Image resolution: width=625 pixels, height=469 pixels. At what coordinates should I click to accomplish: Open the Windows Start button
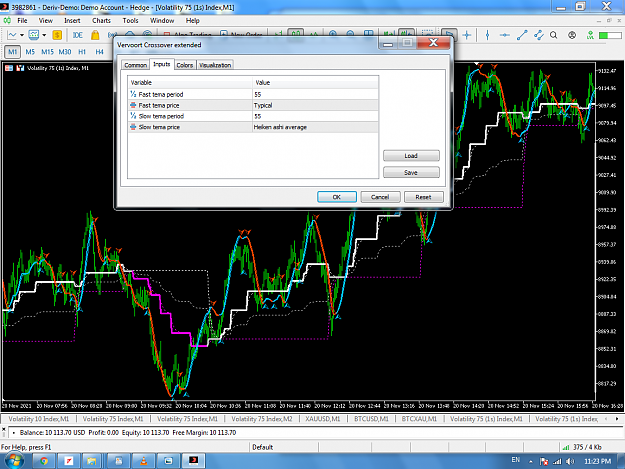(14, 461)
